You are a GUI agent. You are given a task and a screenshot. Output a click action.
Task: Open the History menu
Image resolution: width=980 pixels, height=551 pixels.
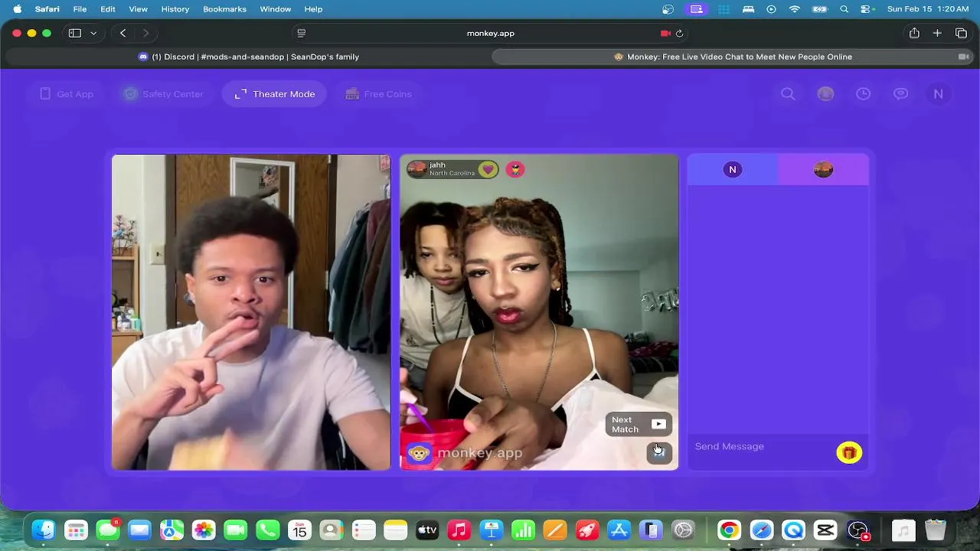pyautogui.click(x=175, y=9)
